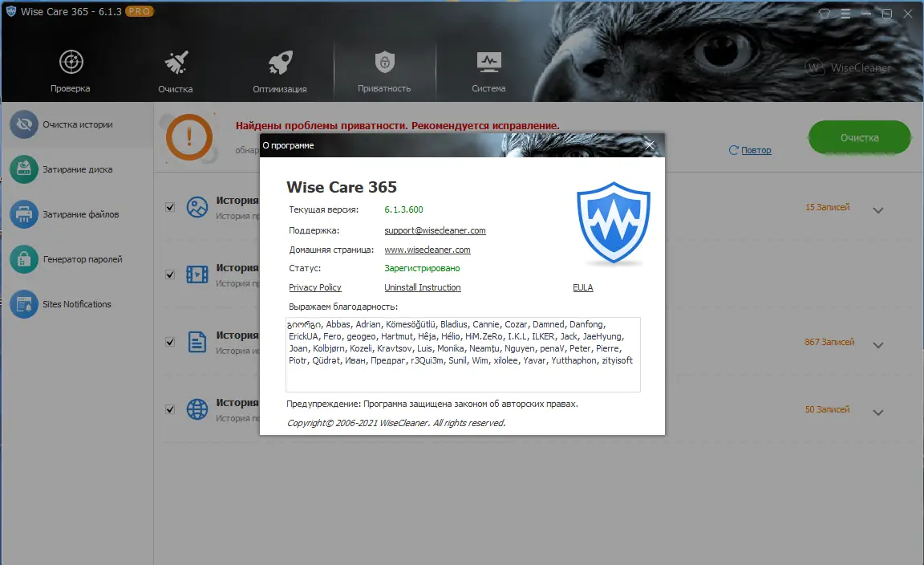Expand the 867 Записей history details
The image size is (924, 565).
pos(878,343)
